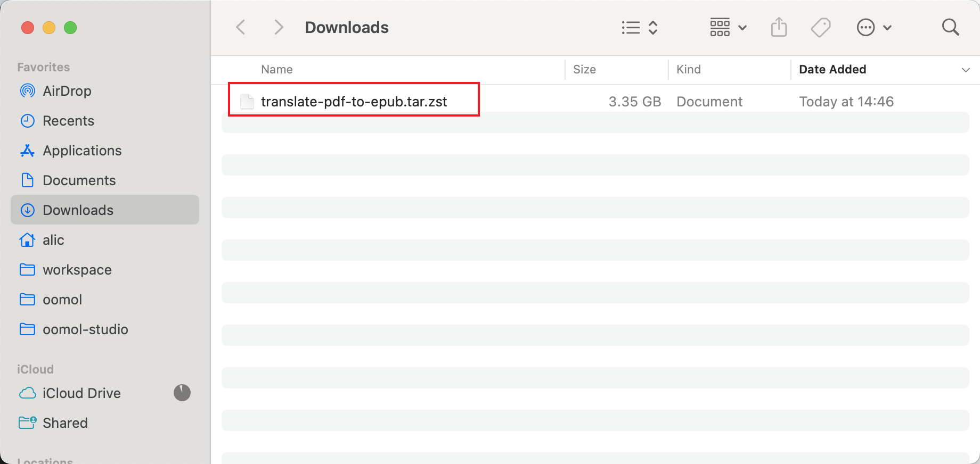Image resolution: width=980 pixels, height=464 pixels.
Task: Click the Edit Tags icon
Action: tap(820, 27)
